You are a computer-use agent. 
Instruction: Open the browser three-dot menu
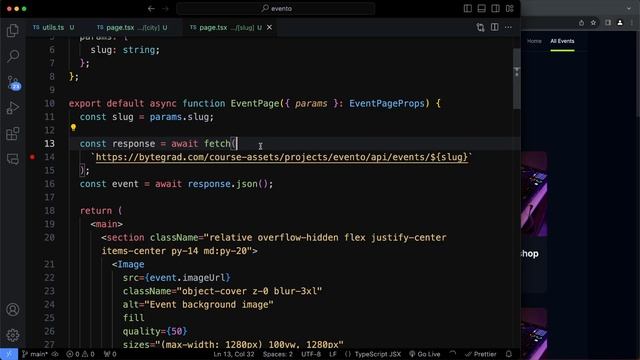(632, 23)
